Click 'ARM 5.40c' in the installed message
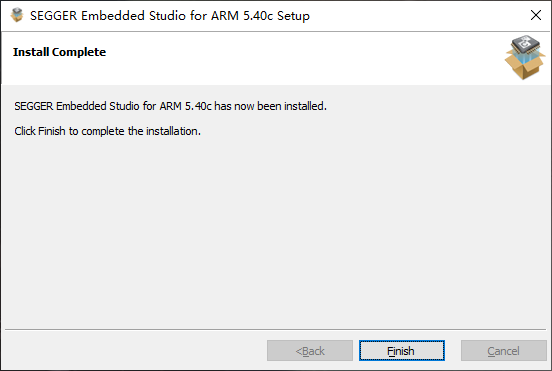This screenshot has width=552, height=371. (186, 106)
